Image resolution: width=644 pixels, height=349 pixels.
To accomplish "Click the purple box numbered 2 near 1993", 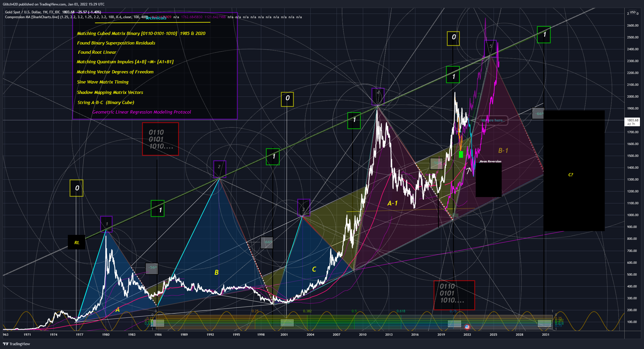I will (x=220, y=169).
